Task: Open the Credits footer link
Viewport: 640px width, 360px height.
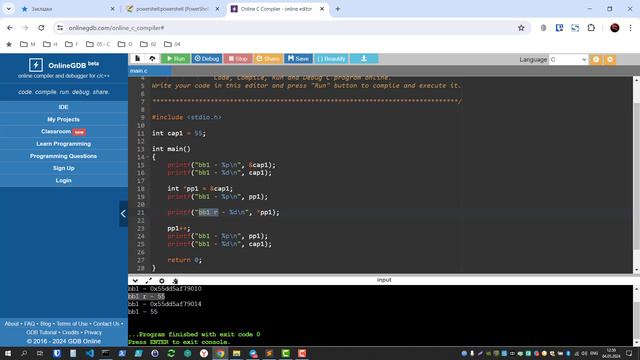Action: (70, 333)
